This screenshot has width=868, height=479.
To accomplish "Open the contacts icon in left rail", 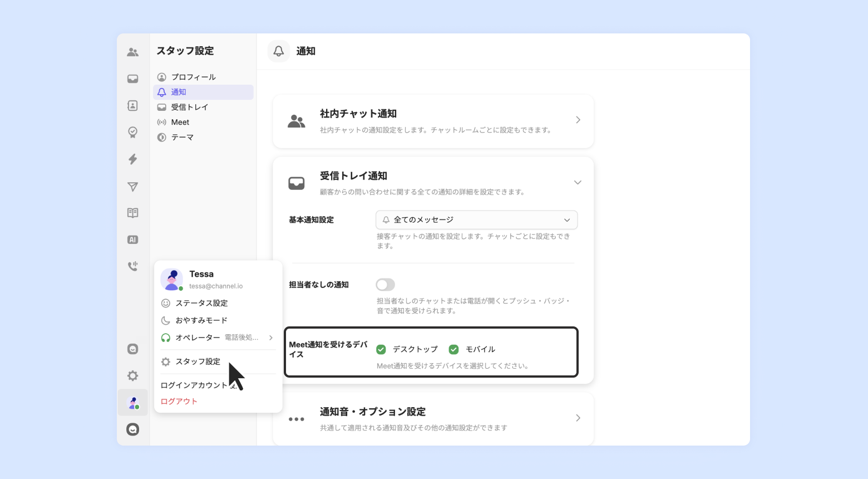I will [132, 105].
